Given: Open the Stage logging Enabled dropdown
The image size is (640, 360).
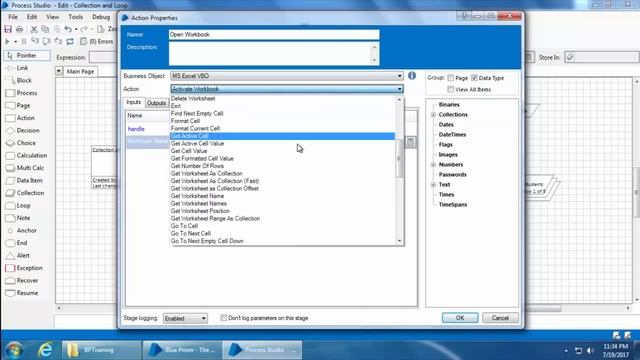Looking at the screenshot, I should pos(185,318).
